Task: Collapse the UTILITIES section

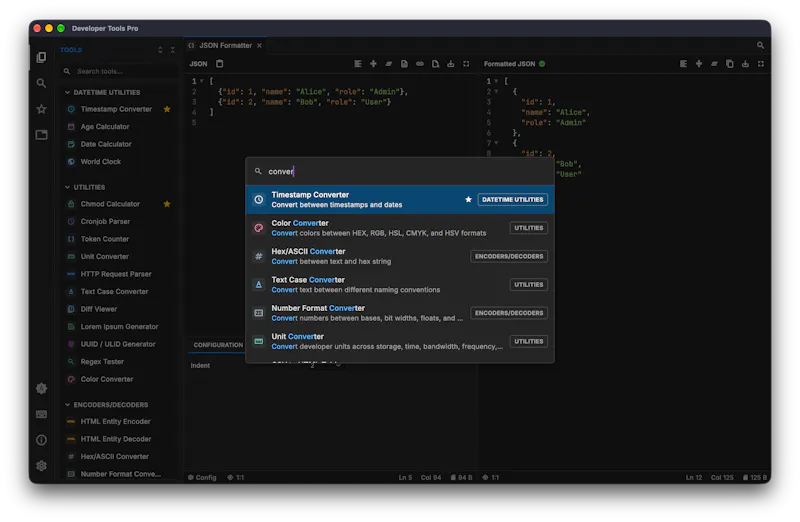Action: 67,187
